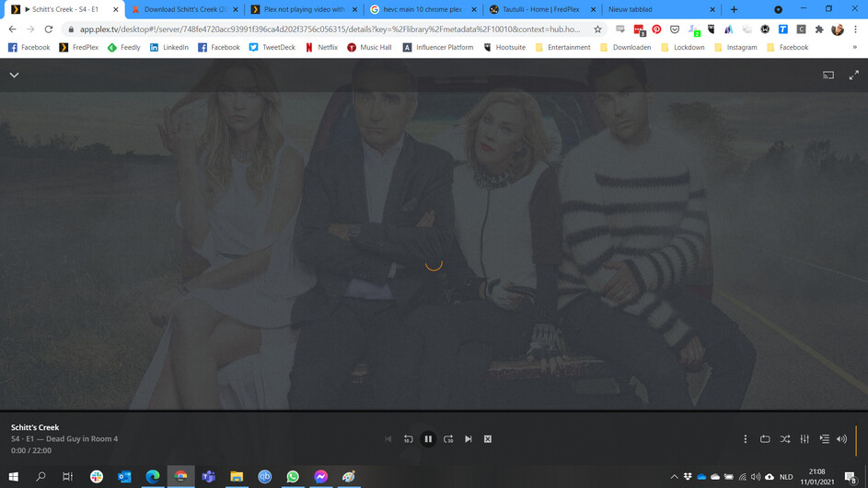Adjust the orange vertical volume slider

click(x=856, y=440)
